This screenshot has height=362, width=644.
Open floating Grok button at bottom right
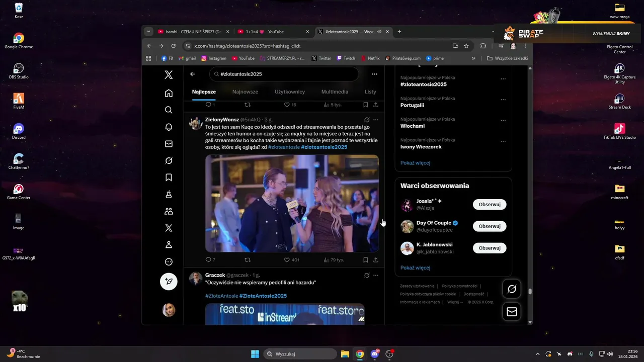point(512,289)
